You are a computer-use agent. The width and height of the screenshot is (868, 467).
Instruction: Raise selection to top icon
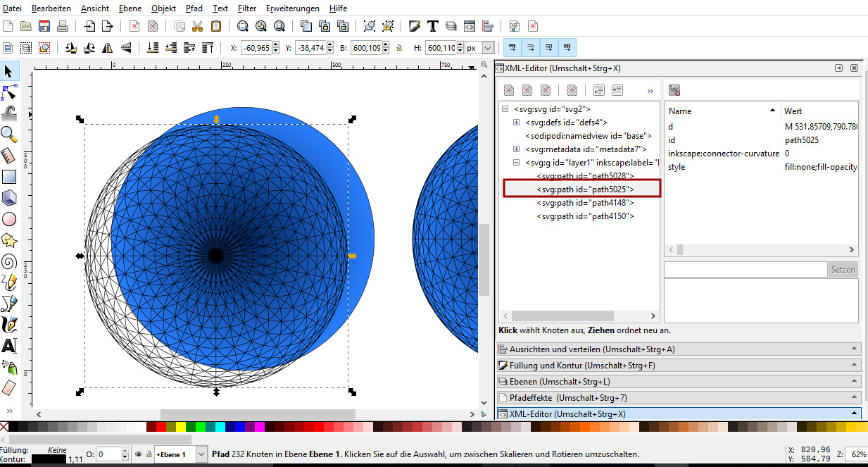point(208,49)
